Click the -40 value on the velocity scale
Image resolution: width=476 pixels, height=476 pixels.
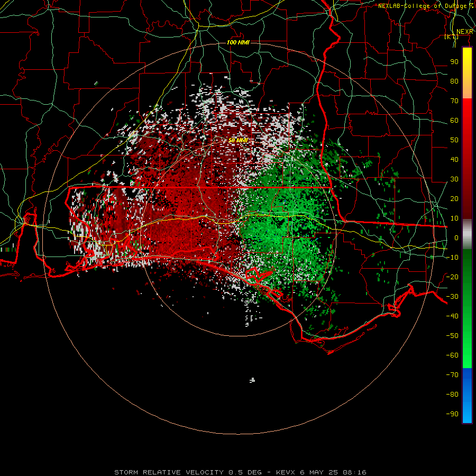pos(452,316)
